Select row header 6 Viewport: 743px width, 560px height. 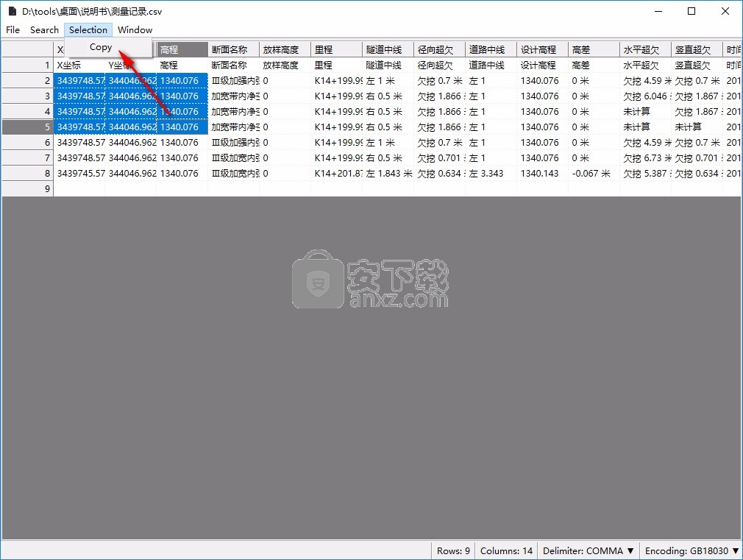coord(27,142)
